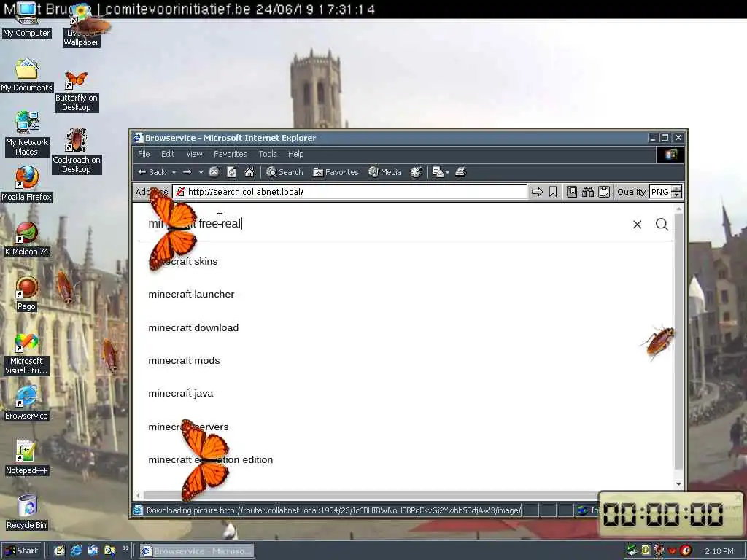Choose the minecraft mods suggestion
Image resolution: width=747 pixels, height=560 pixels.
pyautogui.click(x=184, y=360)
